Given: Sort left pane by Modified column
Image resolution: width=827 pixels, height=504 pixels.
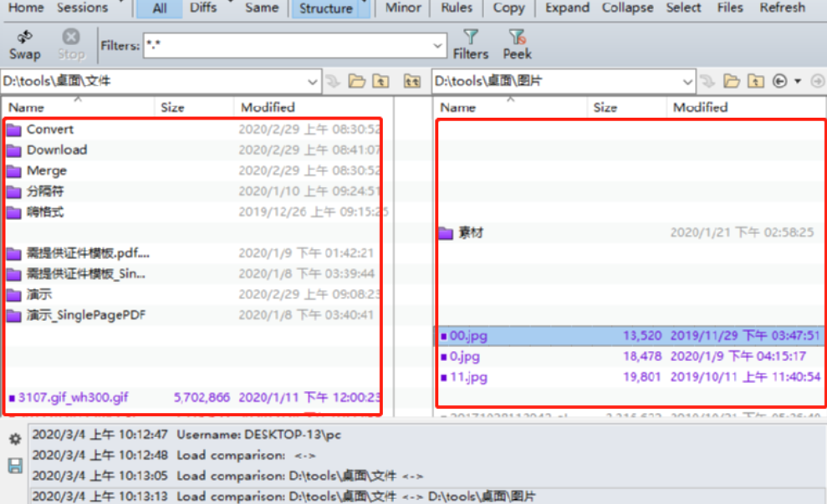Looking at the screenshot, I should coord(314,108).
